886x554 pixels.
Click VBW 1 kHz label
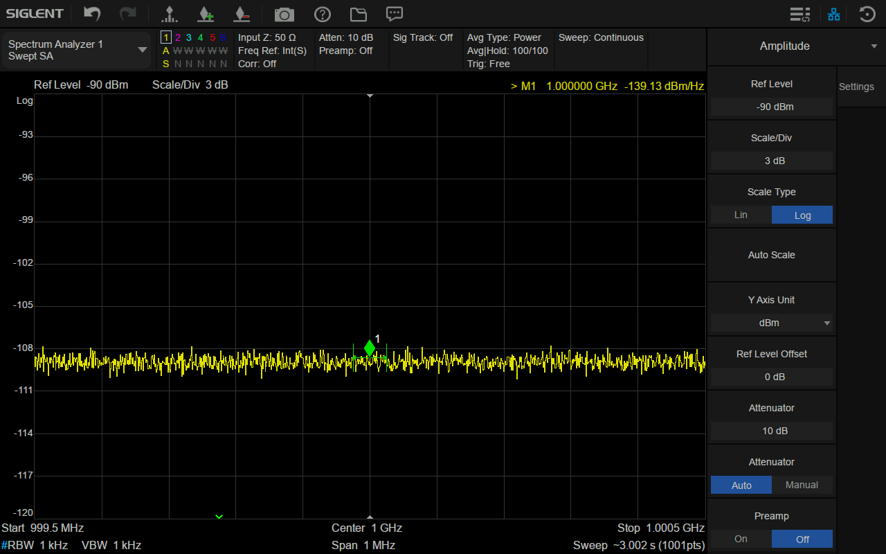click(x=111, y=546)
